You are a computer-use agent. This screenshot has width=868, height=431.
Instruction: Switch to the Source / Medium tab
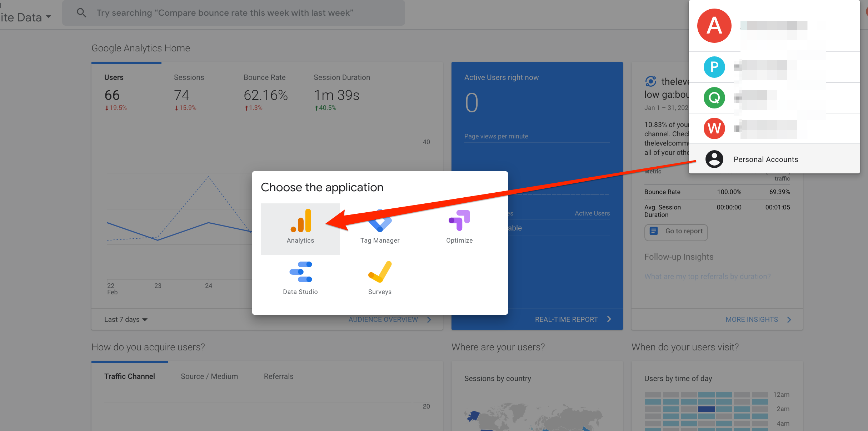(209, 376)
